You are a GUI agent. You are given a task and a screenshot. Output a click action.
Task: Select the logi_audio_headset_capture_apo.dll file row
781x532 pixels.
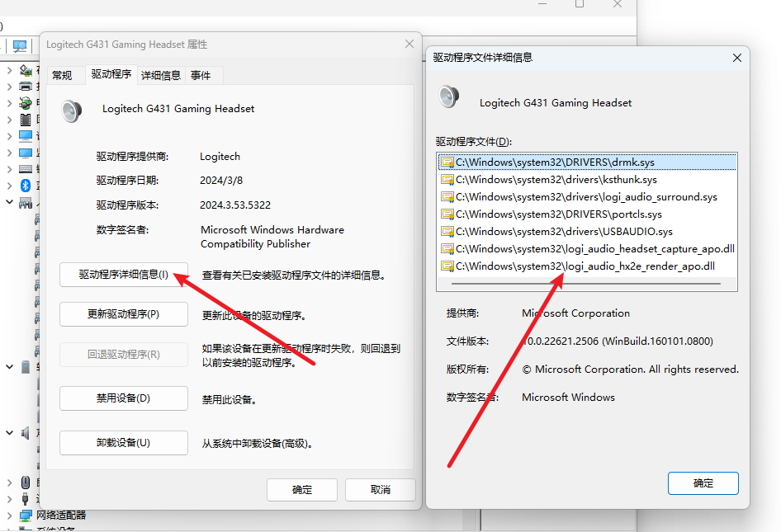coord(587,249)
